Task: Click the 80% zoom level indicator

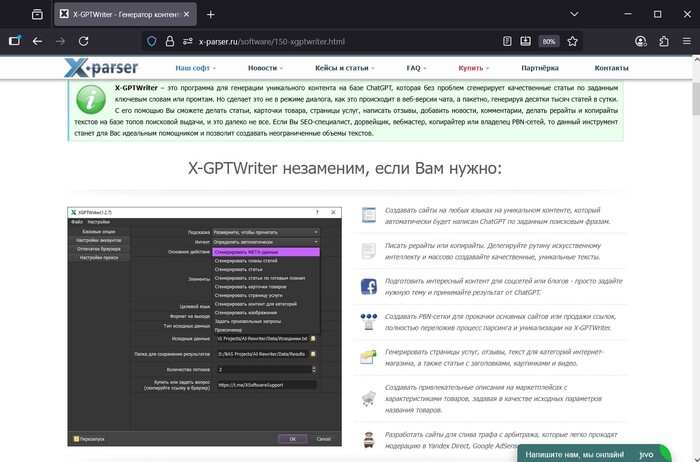Action: point(549,42)
